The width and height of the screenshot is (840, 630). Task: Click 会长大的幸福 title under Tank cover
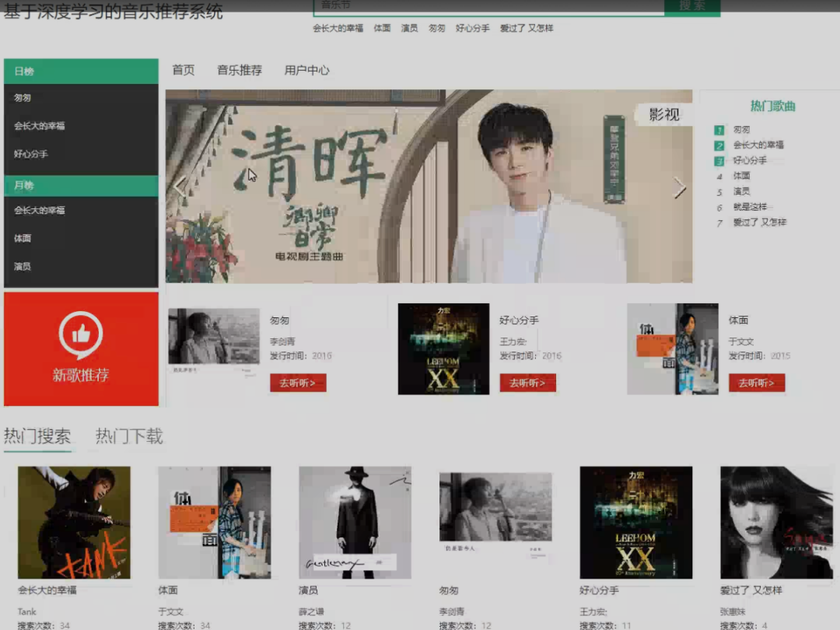pos(47,590)
